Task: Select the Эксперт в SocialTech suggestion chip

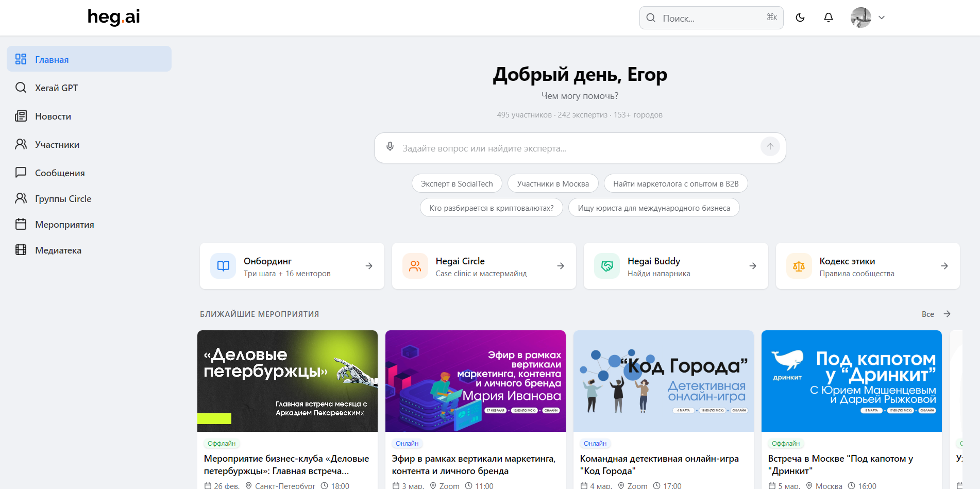Action: [x=457, y=183]
